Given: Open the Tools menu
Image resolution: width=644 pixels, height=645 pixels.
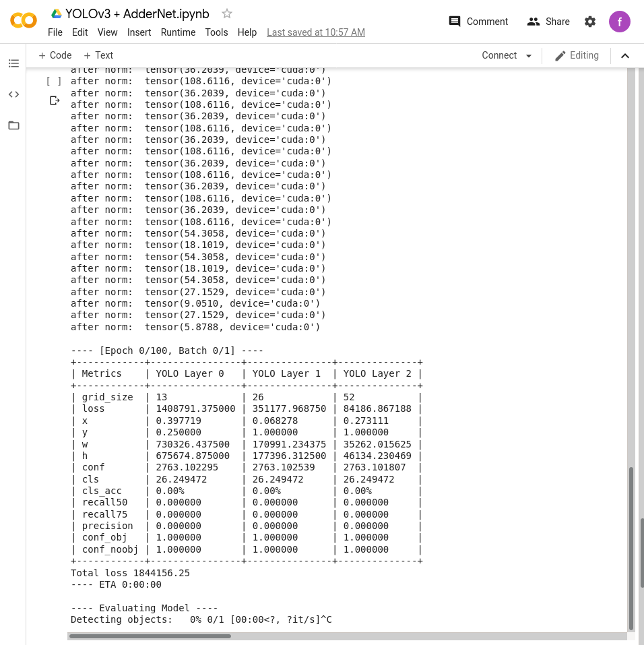Looking at the screenshot, I should 216,32.
